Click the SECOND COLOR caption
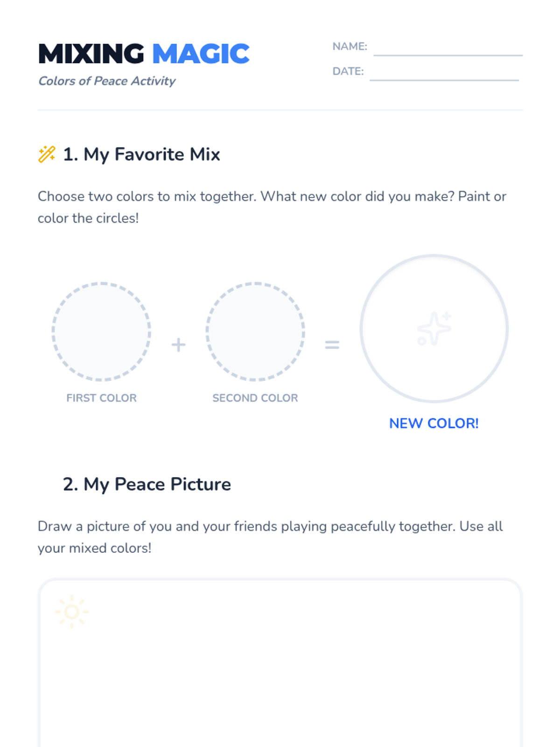Screen dimensions: 560x747 [x=255, y=398]
